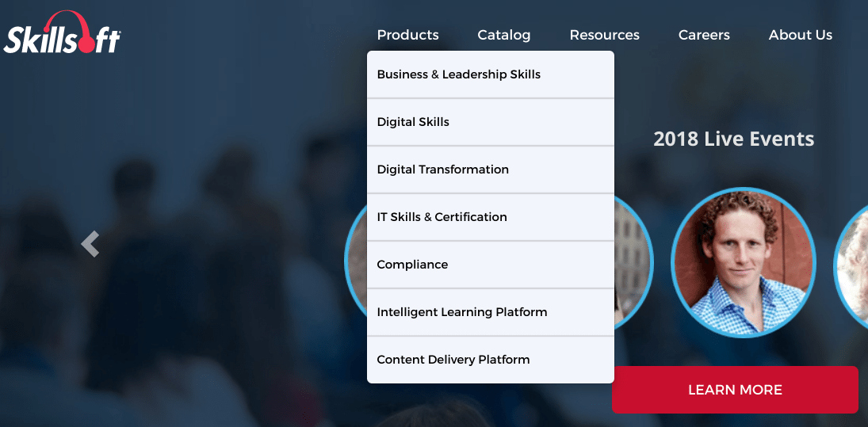Screen dimensions: 868x427
Task: Choose Digital Transformation from the Products dropdown
Action: pyautogui.click(x=491, y=170)
